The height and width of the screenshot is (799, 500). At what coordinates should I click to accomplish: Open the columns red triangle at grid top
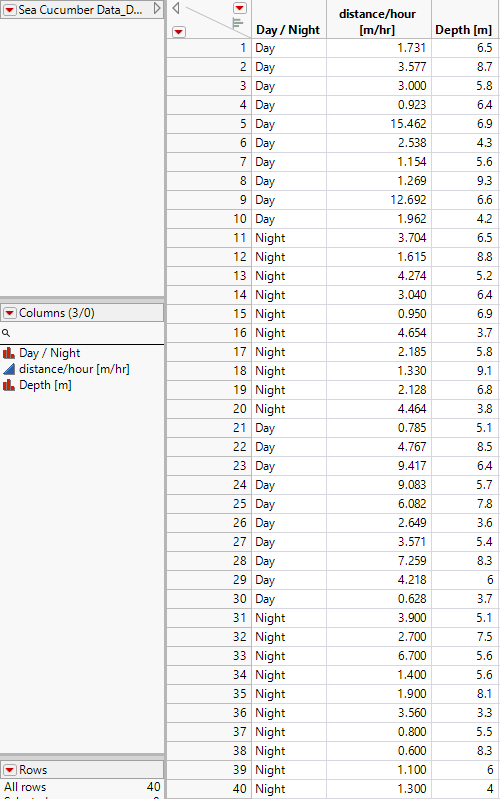point(240,8)
